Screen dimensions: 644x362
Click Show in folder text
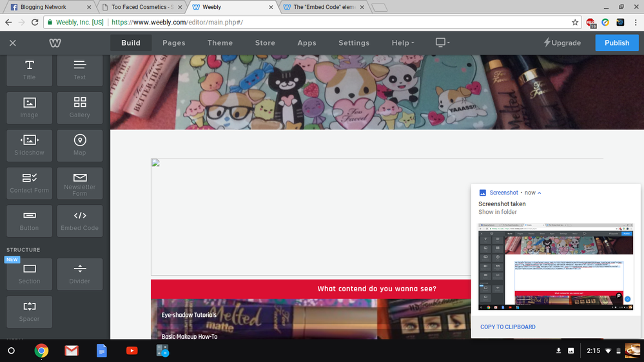(x=498, y=212)
